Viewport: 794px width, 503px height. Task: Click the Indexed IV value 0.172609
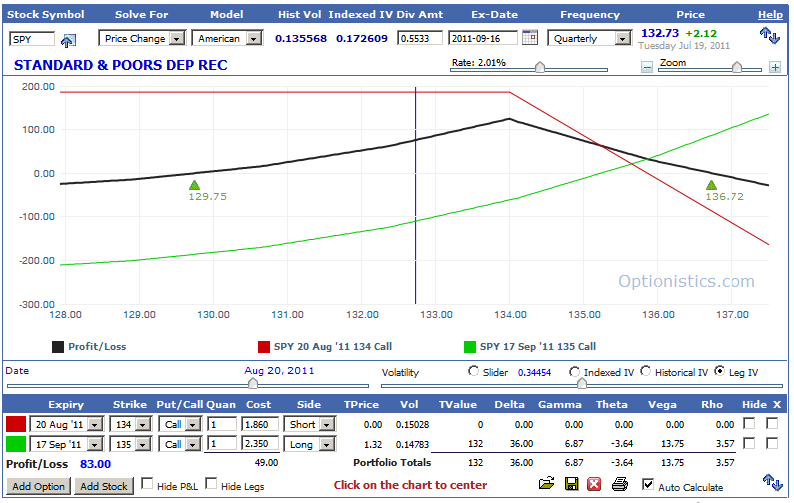362,38
